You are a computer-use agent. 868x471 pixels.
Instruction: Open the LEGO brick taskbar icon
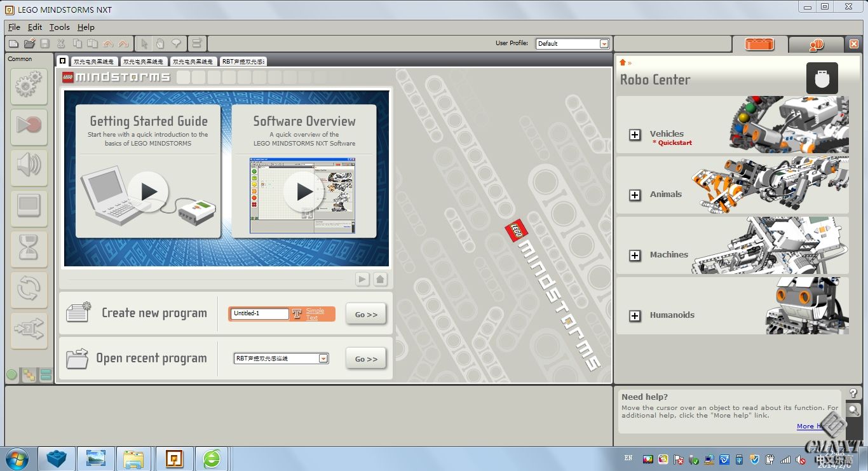point(57,459)
